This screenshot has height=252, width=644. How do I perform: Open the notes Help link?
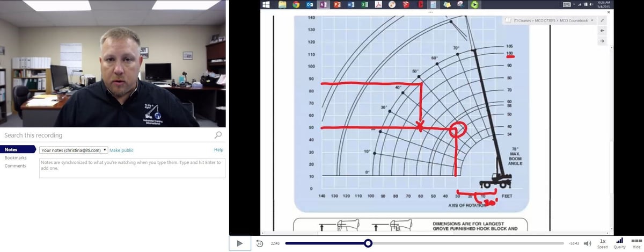point(218,150)
